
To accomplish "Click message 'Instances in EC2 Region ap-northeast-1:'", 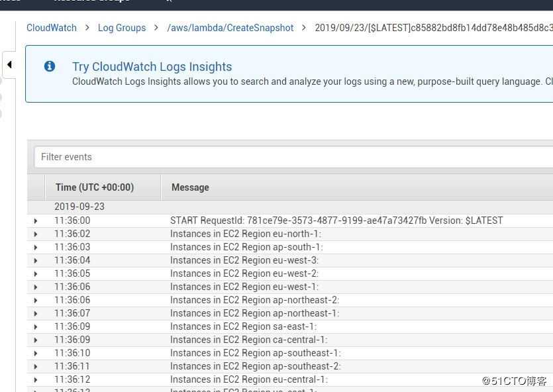I will pos(254,313).
